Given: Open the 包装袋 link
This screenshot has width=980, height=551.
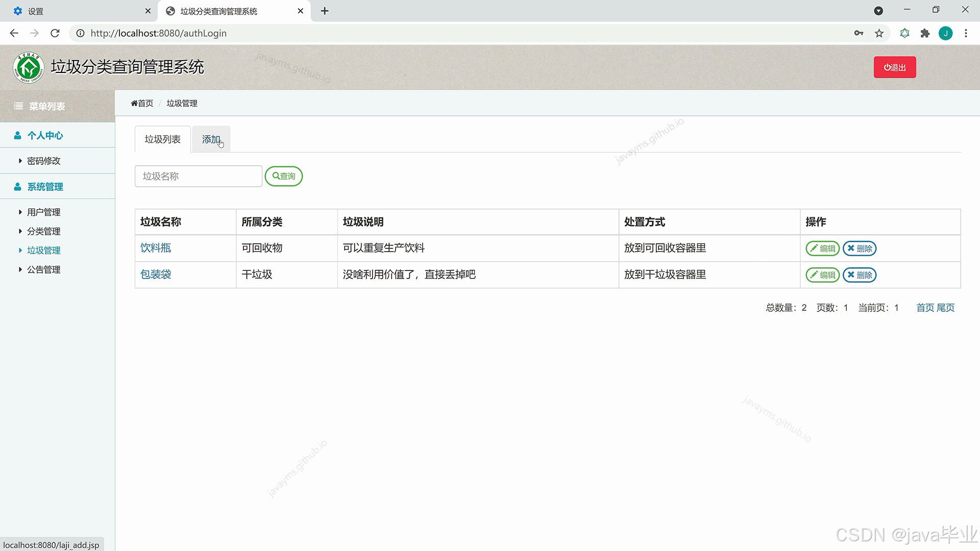Looking at the screenshot, I should 156,274.
